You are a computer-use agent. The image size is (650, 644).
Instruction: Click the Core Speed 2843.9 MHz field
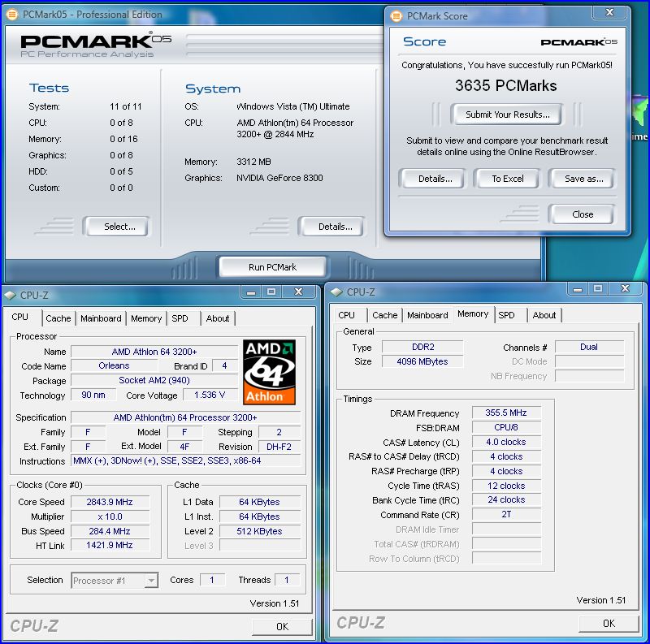(110, 502)
